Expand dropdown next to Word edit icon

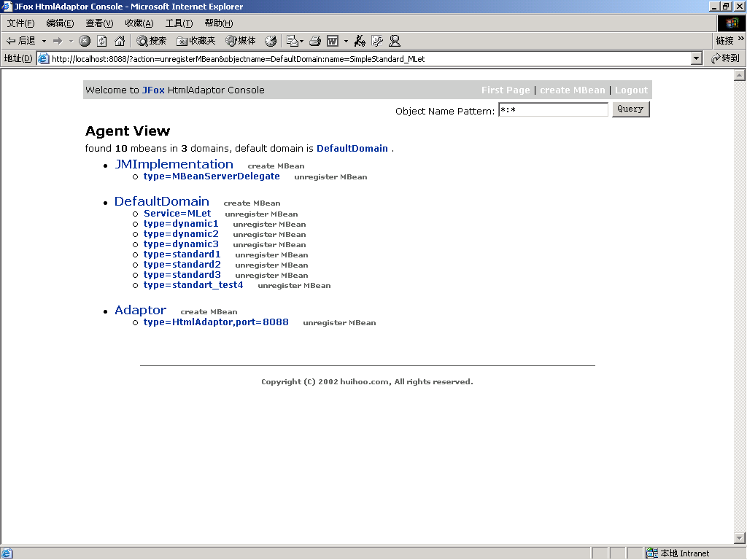pos(346,42)
